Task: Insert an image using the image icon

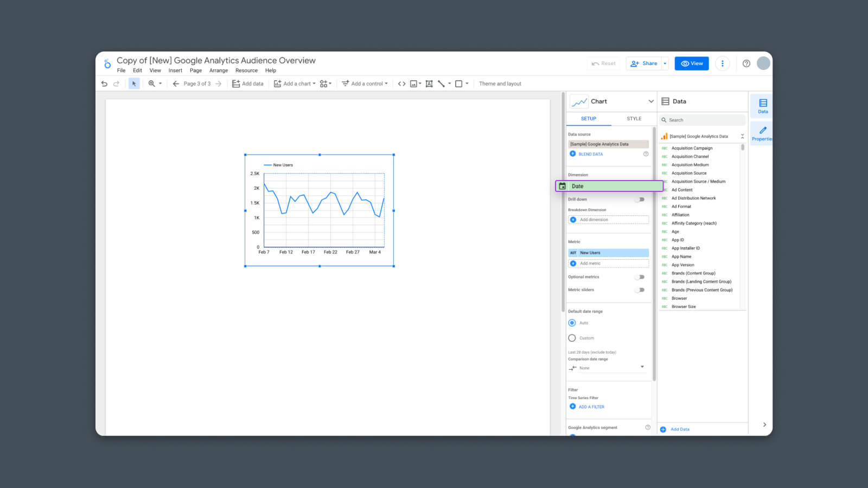Action: click(x=414, y=84)
